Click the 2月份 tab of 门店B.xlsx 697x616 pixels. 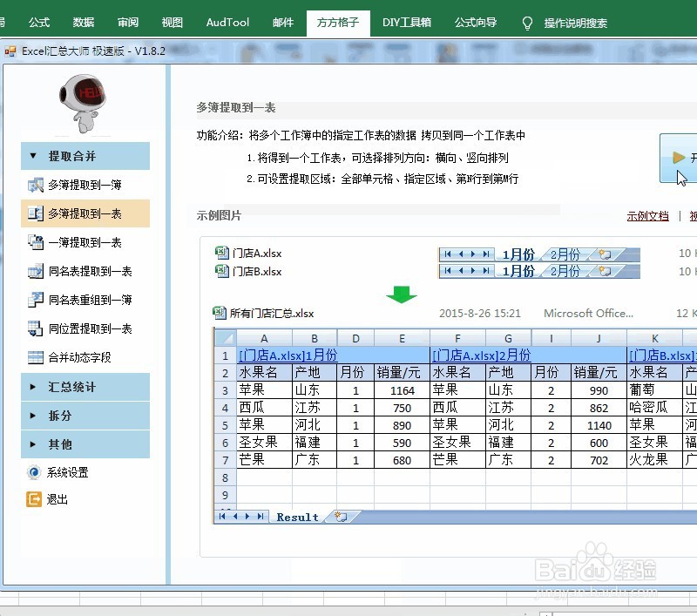[565, 271]
